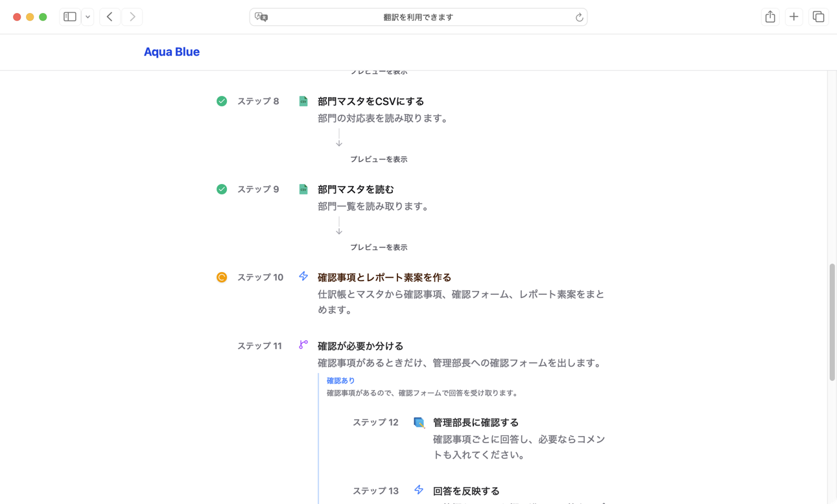Focus the address bar showing 翻訳を利用できます
This screenshot has height=504, width=837.
418,17
